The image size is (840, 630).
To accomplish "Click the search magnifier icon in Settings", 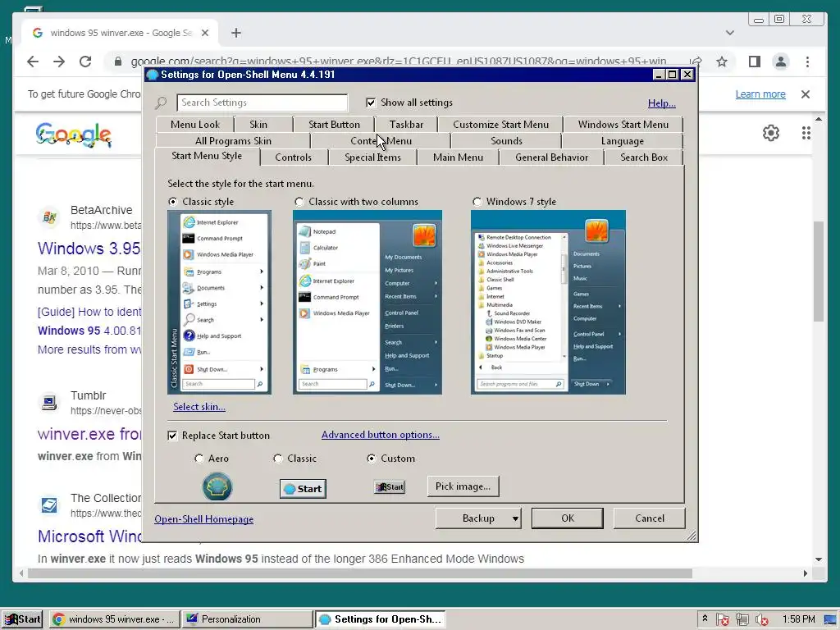I will pos(161,103).
